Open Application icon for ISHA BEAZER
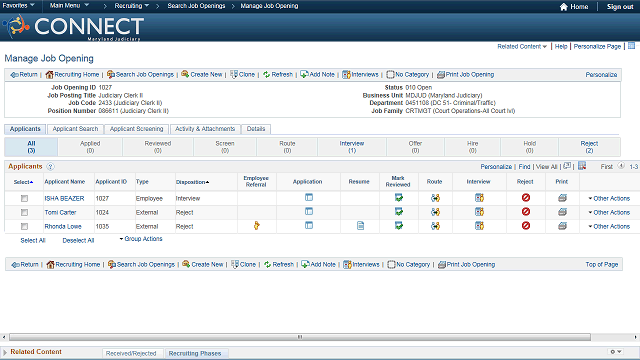This screenshot has height=360, width=640. click(x=309, y=198)
